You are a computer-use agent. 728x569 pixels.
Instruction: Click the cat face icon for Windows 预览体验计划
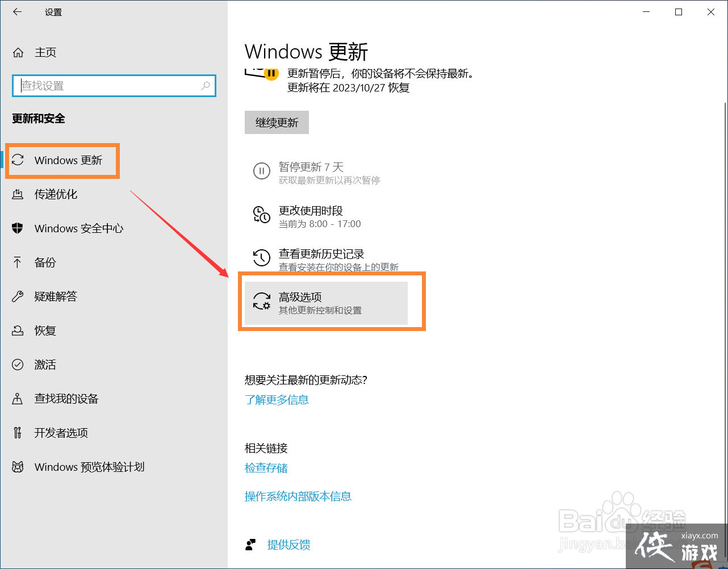(18, 467)
